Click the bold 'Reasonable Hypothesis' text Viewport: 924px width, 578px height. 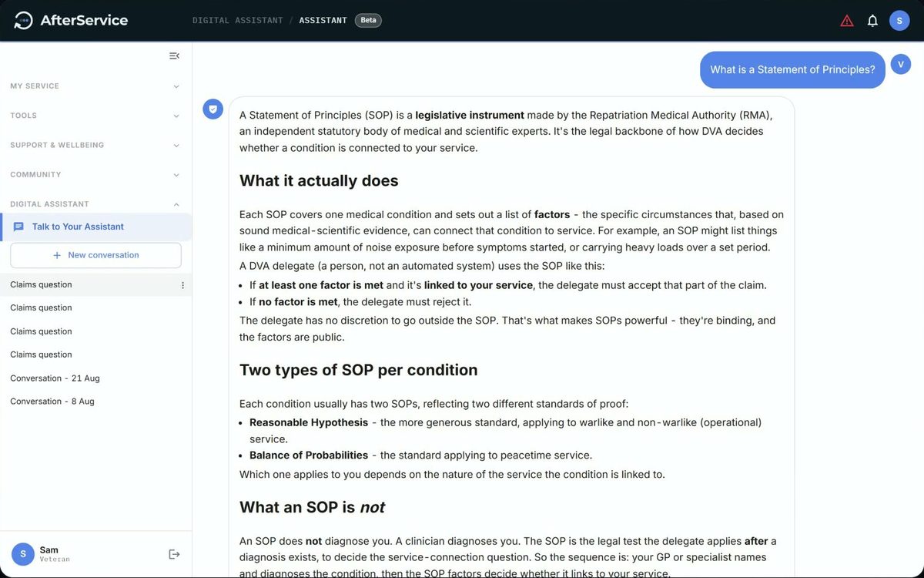point(309,422)
